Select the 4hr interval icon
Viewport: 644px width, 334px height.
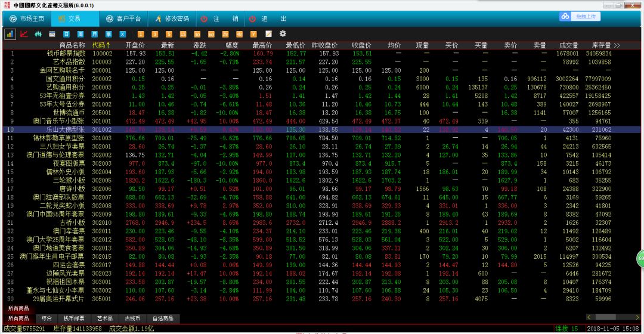pyautogui.click(x=239, y=34)
